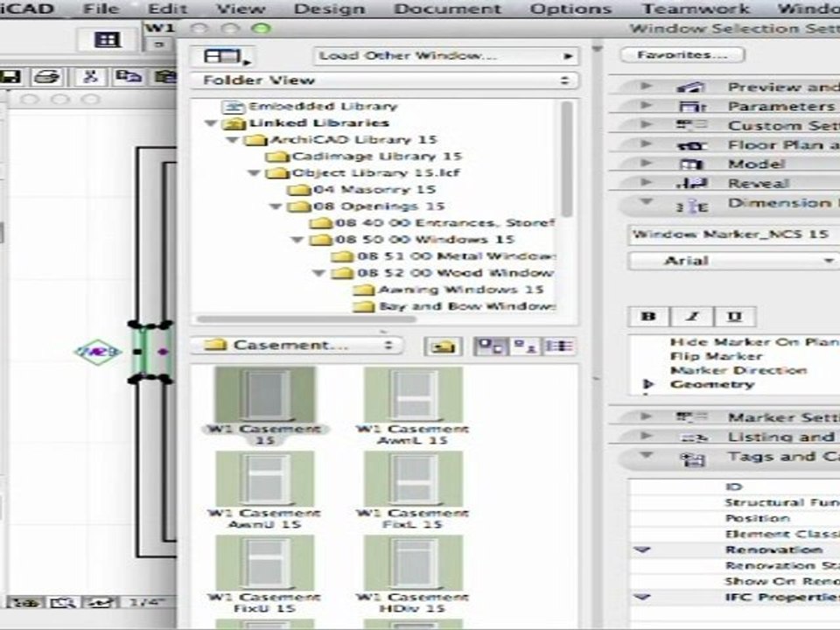Viewport: 840px width, 630px height.
Task: Expand the Preview and Positioning panel
Action: [647, 87]
